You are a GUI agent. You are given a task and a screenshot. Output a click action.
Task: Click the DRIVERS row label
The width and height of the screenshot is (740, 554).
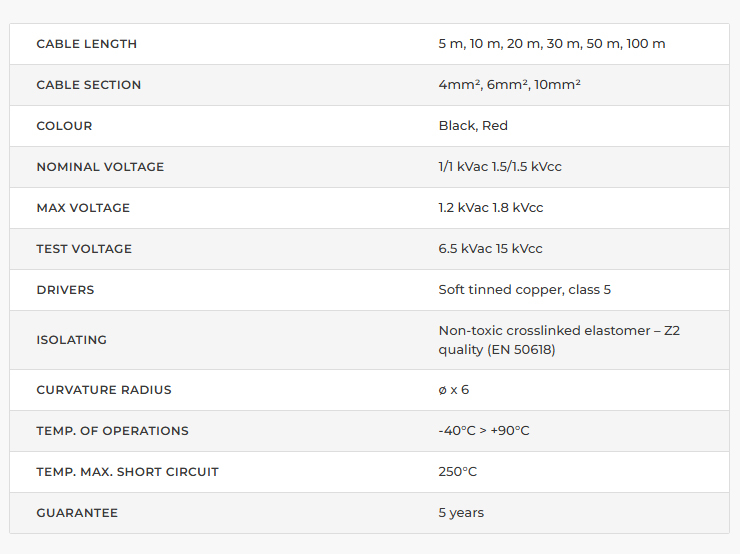click(65, 290)
